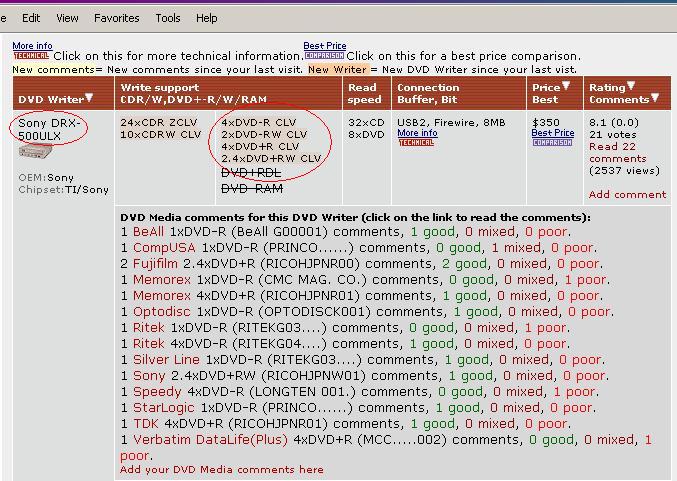Click TECHNICAL icon under Connection More info

point(416,142)
